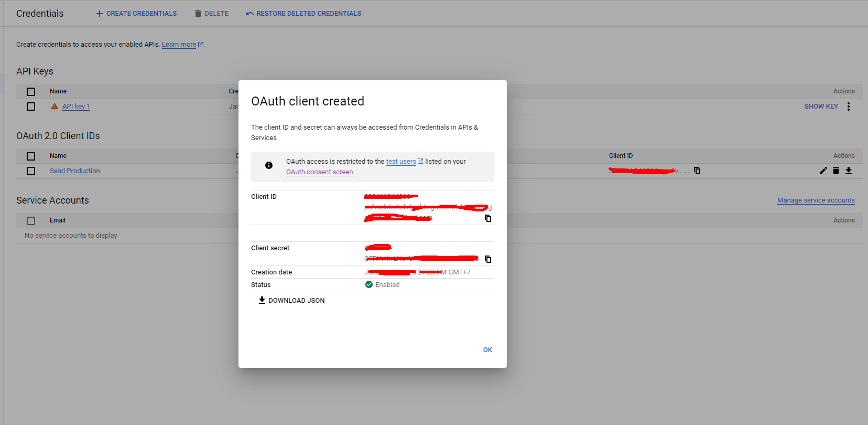Click DELETE in the Credentials toolbar
This screenshot has width=868, height=425.
[212, 14]
